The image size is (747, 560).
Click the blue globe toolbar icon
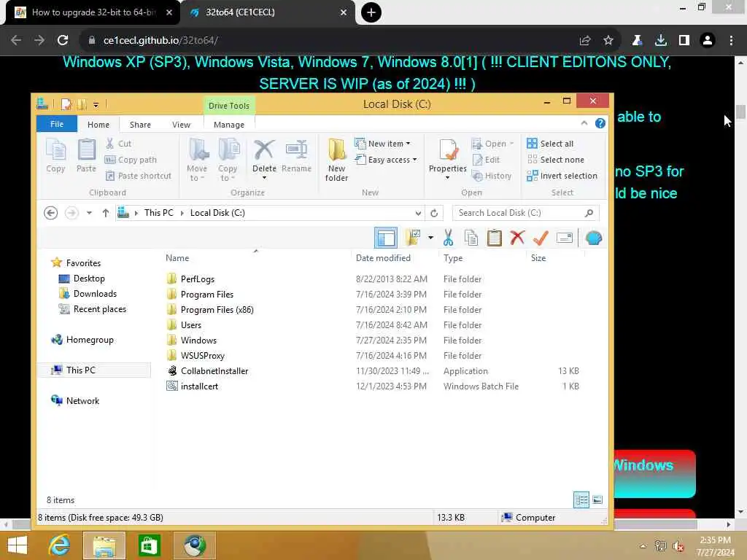tap(594, 238)
